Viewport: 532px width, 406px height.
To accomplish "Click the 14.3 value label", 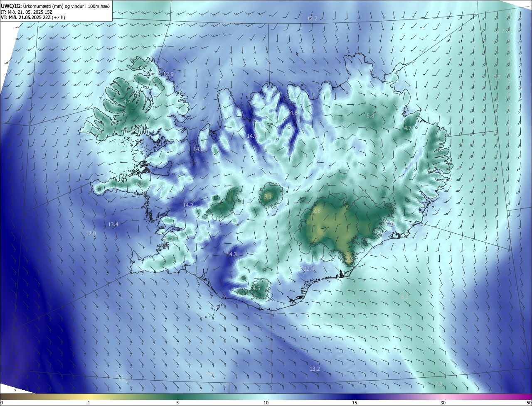I will [x=232, y=254].
